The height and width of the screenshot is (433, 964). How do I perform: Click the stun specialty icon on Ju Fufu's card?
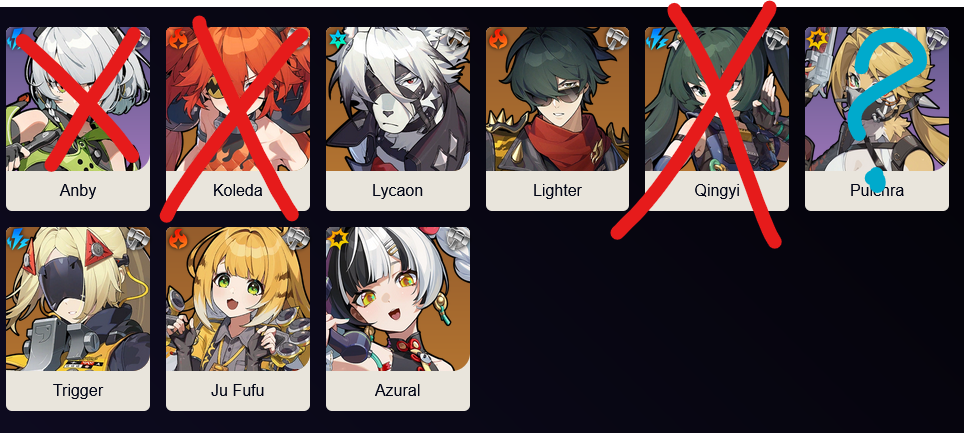[x=298, y=239]
